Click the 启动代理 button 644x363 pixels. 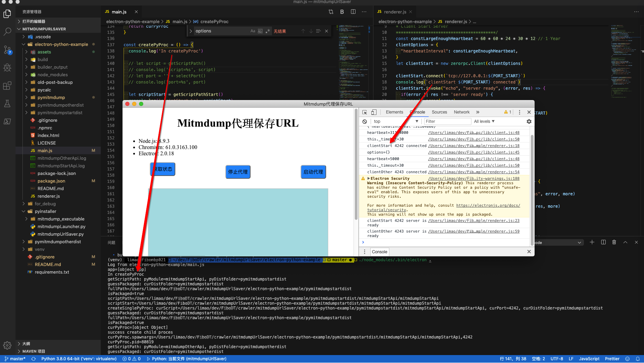(313, 172)
